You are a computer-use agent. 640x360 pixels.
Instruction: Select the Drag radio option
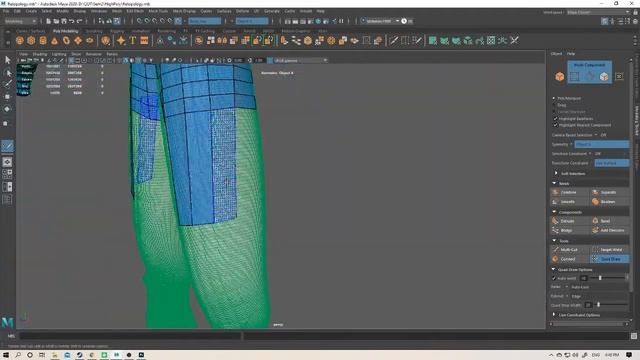[554, 105]
